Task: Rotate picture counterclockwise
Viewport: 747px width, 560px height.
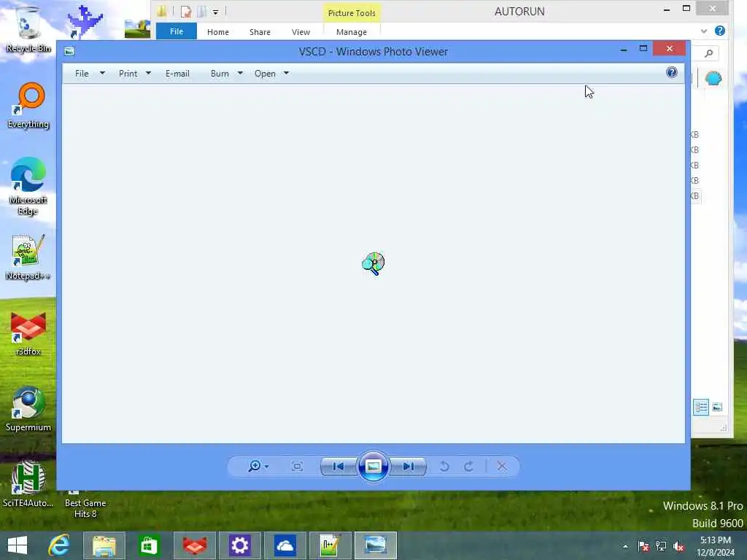Action: pos(444,466)
